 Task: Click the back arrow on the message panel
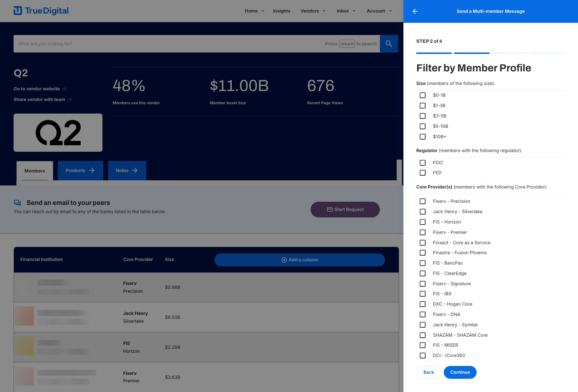pos(415,11)
